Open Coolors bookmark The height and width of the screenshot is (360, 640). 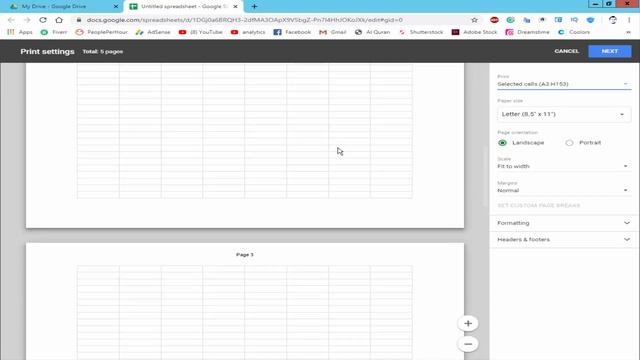(574, 32)
